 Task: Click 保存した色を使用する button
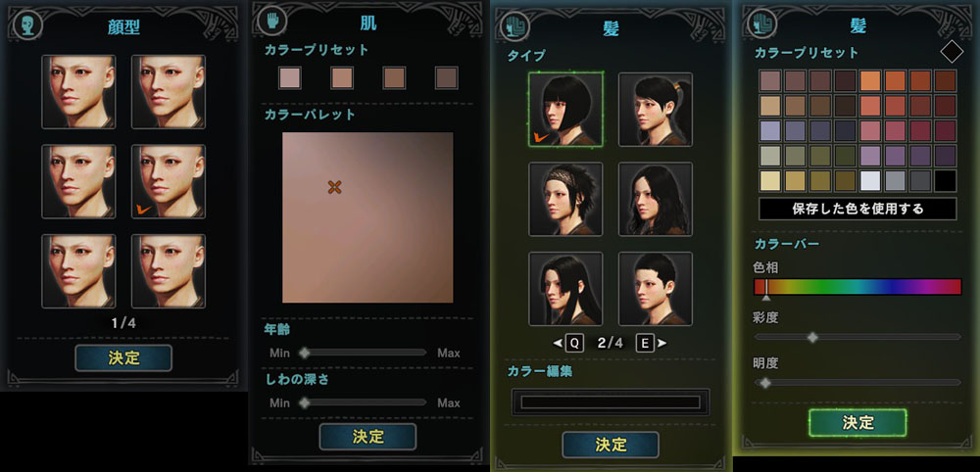(x=857, y=209)
